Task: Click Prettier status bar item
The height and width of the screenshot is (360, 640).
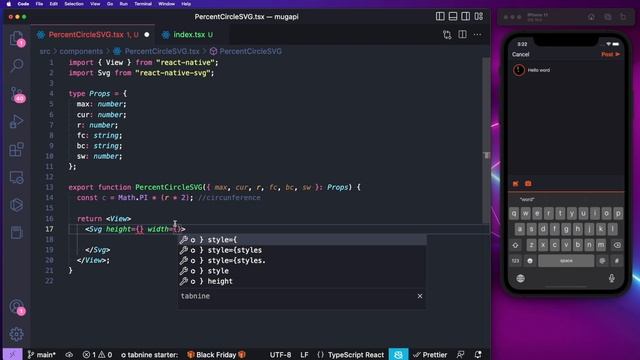Action: pyautogui.click(x=430, y=355)
